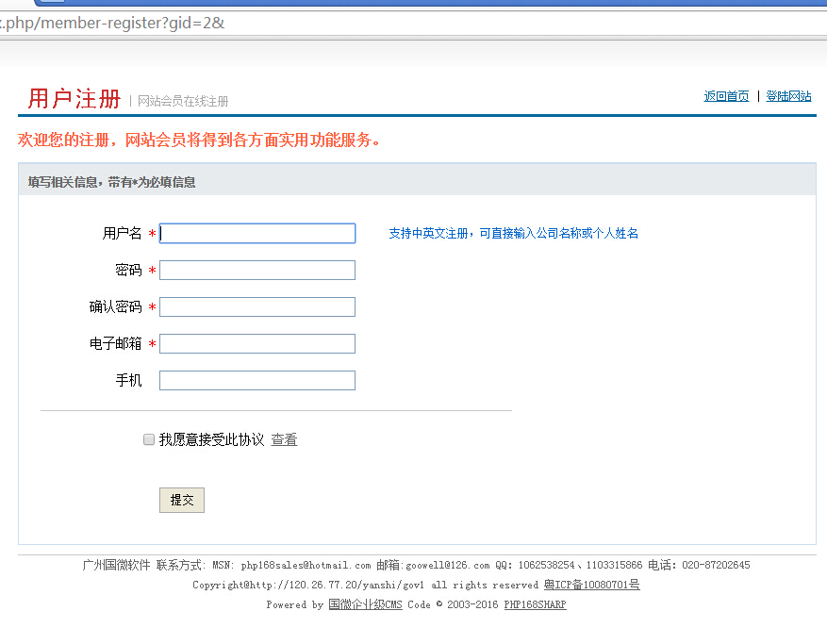Enable the 我愿意接受此协议 agreement checkbox
Image resolution: width=827 pixels, height=644 pixels.
(148, 439)
